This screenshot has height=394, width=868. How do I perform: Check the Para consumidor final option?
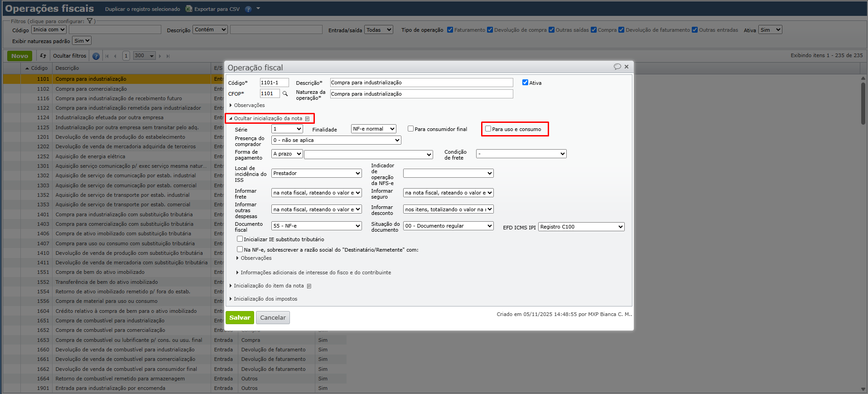410,129
